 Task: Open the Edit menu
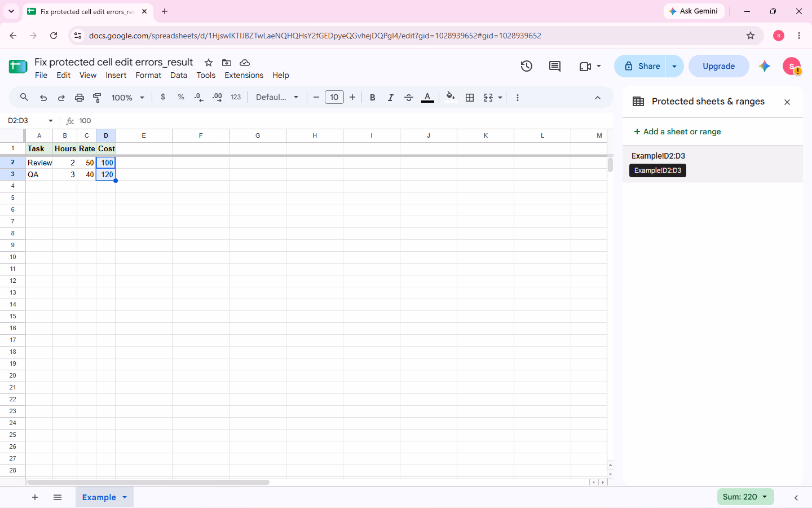tap(64, 75)
